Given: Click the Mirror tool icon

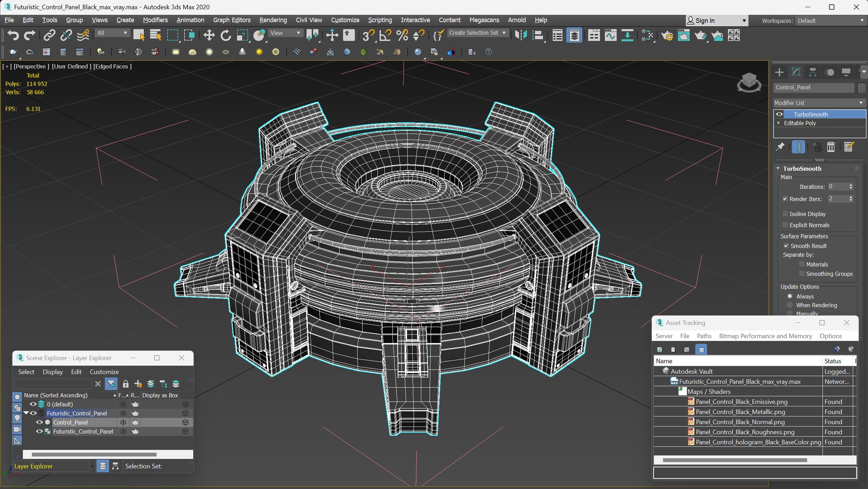Looking at the screenshot, I should point(521,35).
